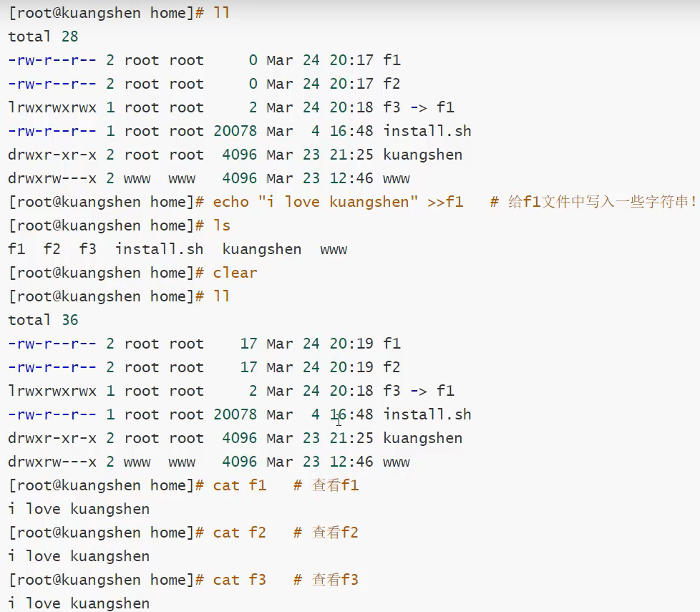Click '12:46' time under total 36 listing
Image resolution: width=700 pixels, height=612 pixels.
coord(351,462)
